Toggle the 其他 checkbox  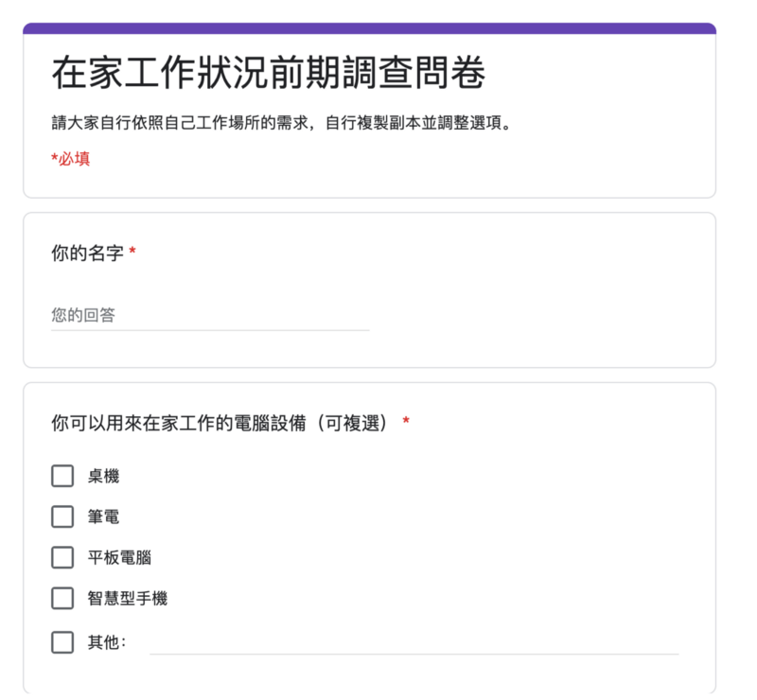point(62,642)
